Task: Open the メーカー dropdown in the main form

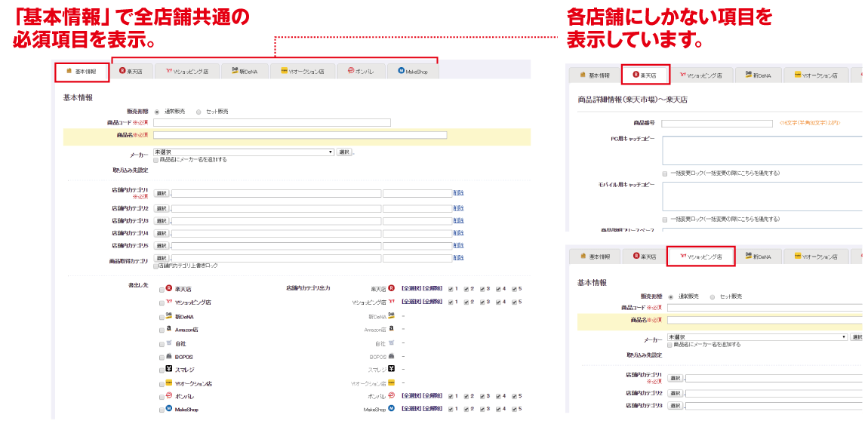Action: (x=244, y=152)
